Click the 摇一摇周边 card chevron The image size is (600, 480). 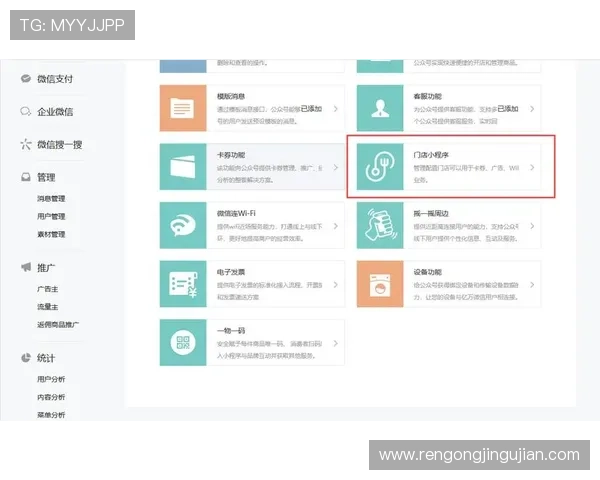[x=532, y=226]
